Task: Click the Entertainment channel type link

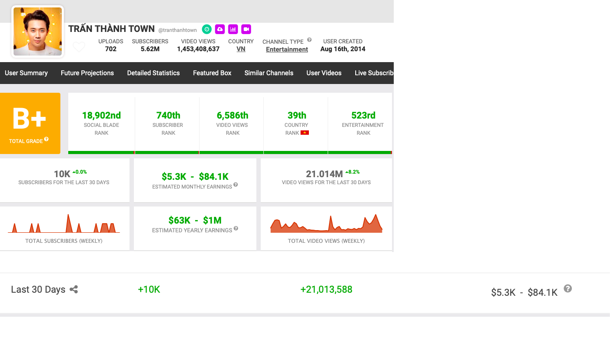Action: pyautogui.click(x=287, y=49)
